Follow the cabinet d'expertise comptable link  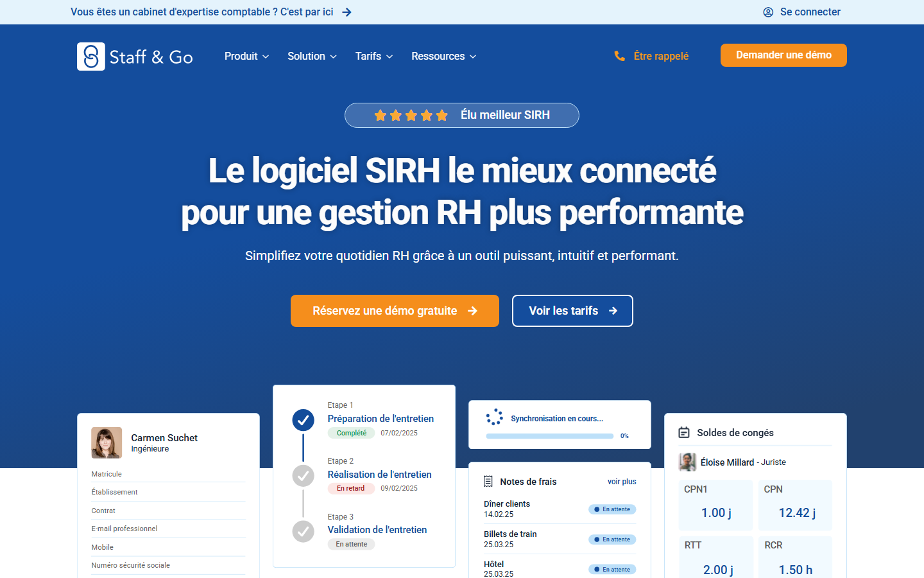coord(210,12)
